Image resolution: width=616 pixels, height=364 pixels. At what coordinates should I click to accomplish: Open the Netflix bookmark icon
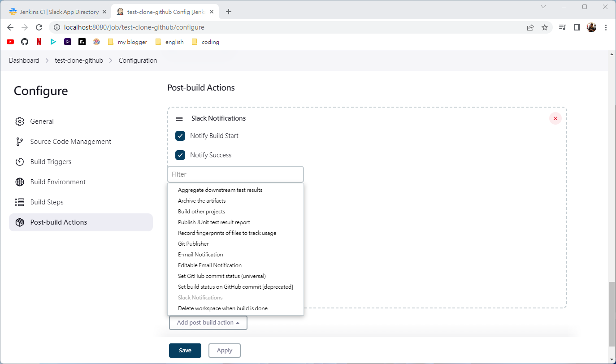tap(39, 42)
